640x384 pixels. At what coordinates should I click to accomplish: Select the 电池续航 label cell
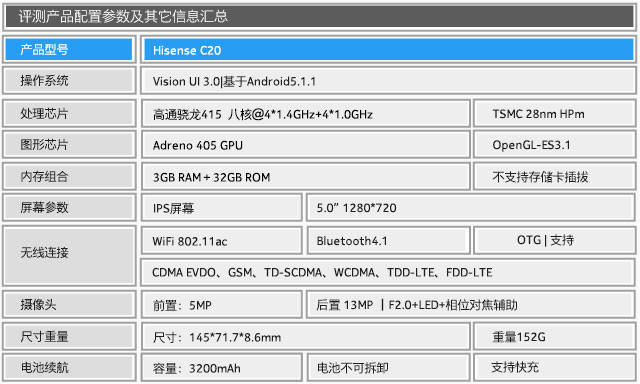click(69, 368)
